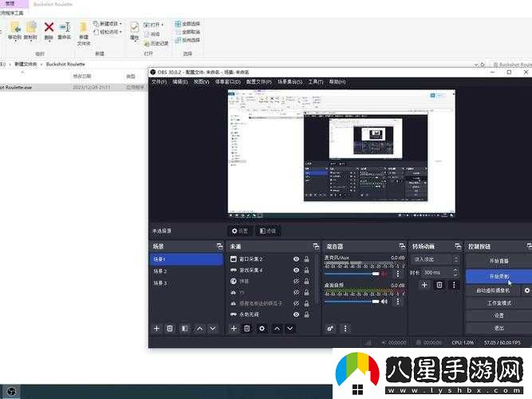Switch to the 管理 ribbon tab in Explorer
This screenshot has width=532, height=399.
(x=10, y=4)
